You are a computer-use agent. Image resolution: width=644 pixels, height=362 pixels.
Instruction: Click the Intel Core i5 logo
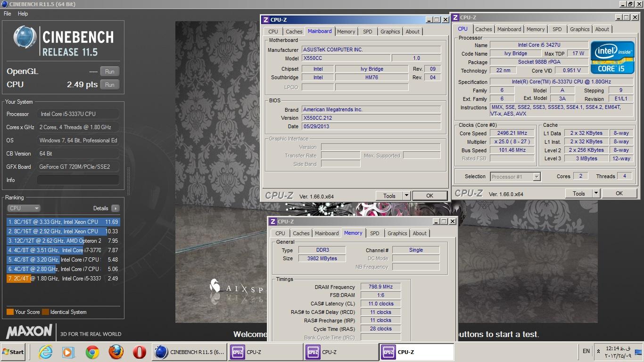click(x=612, y=58)
